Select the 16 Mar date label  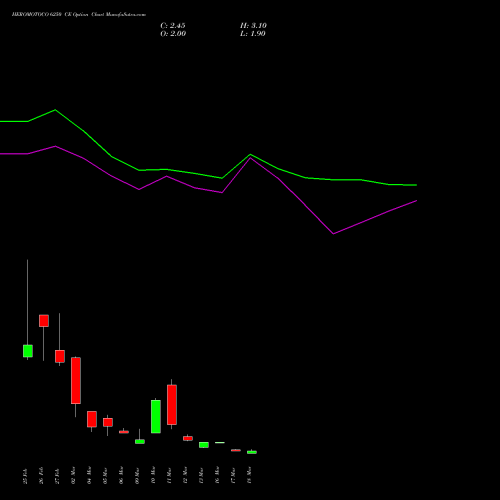coord(218,475)
